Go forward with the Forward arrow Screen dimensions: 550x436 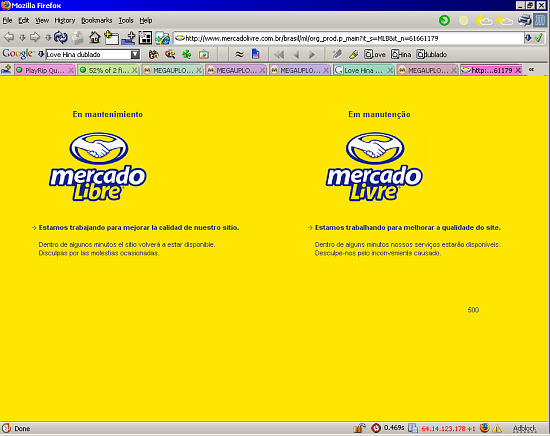35,37
